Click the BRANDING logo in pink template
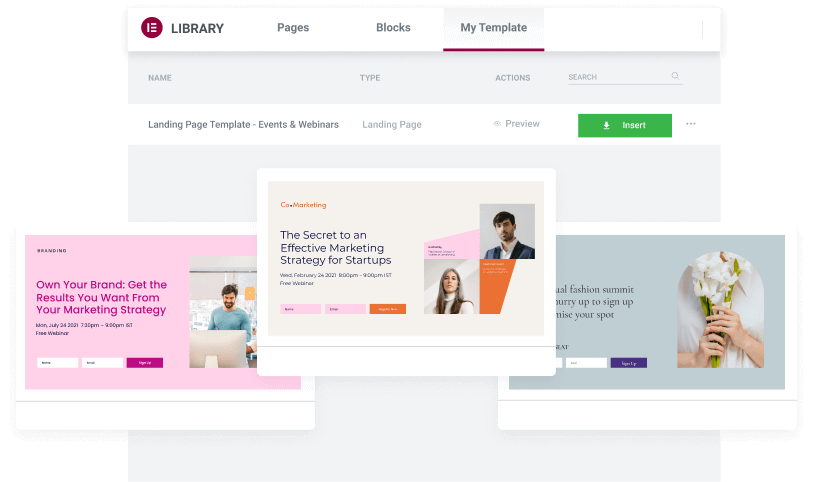The height and width of the screenshot is (482, 813). [52, 250]
